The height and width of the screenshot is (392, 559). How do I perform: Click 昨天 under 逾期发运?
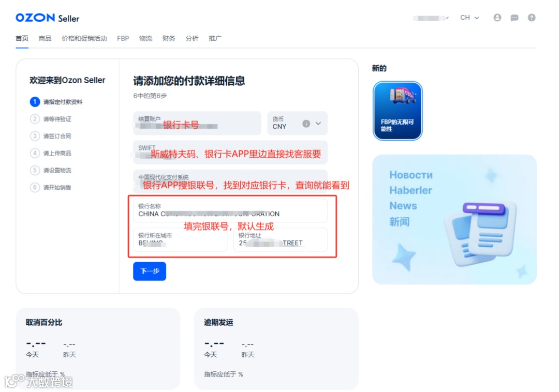pos(248,355)
